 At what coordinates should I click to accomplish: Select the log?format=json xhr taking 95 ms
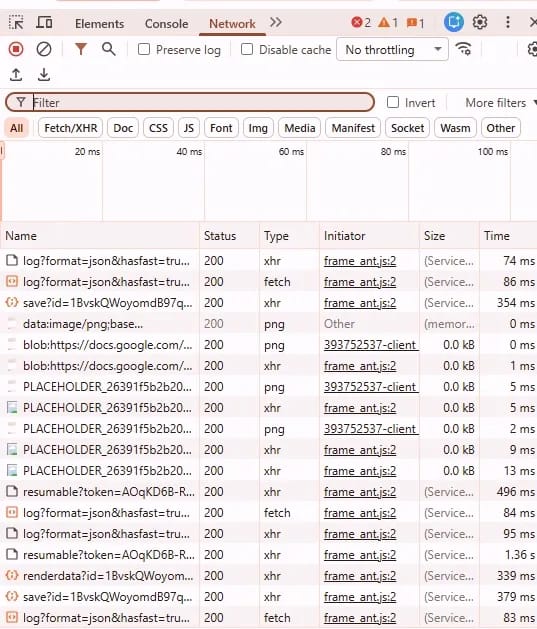click(x=268, y=534)
